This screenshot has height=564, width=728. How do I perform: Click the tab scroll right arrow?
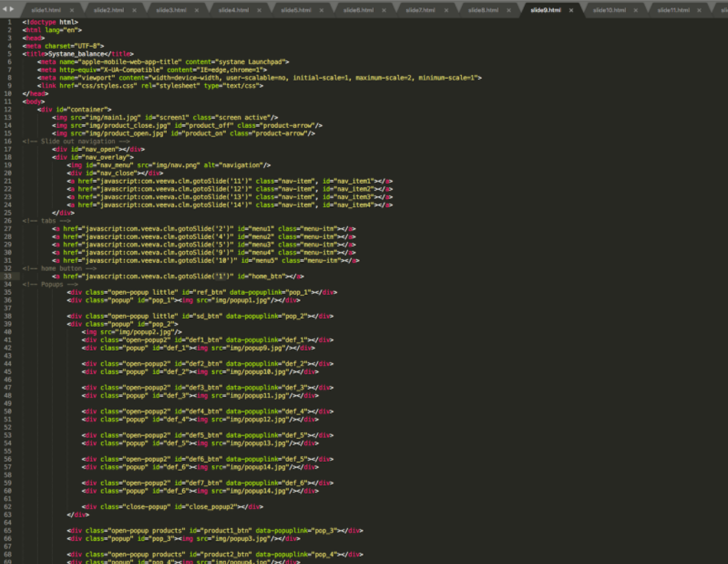(12, 9)
